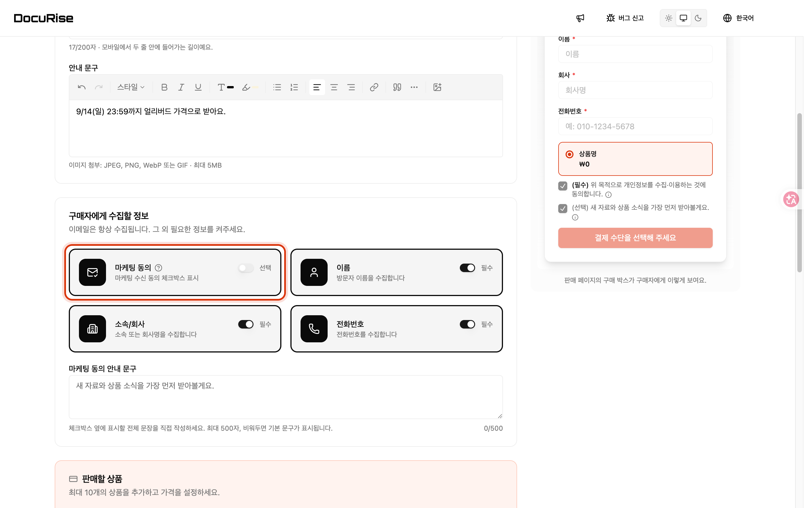The image size is (812, 508).
Task: Turn off the 전화번호 toggle
Action: click(x=467, y=324)
